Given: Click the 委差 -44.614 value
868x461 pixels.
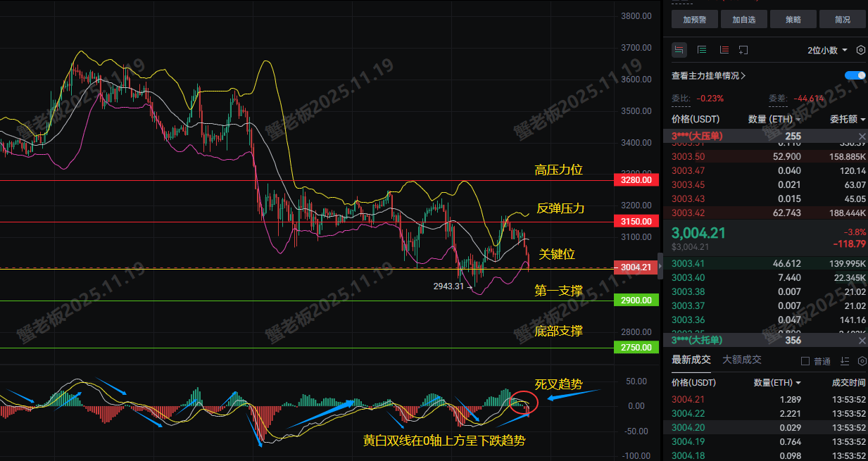Looking at the screenshot, I should [x=808, y=98].
